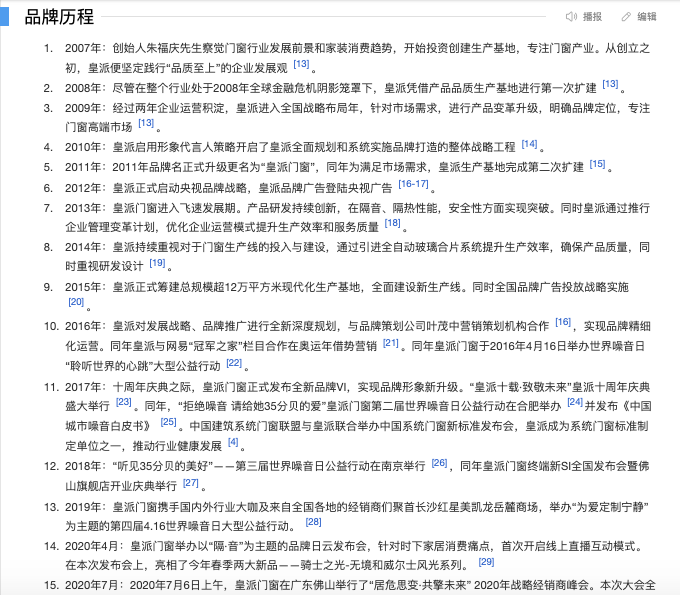The image size is (680, 595).
Task: Click the 编辑 pencil icon
Action: coord(626,16)
